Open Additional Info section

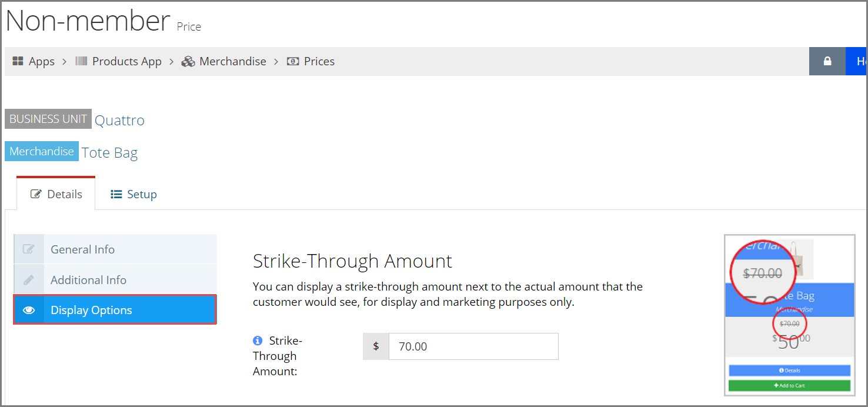[115, 280]
